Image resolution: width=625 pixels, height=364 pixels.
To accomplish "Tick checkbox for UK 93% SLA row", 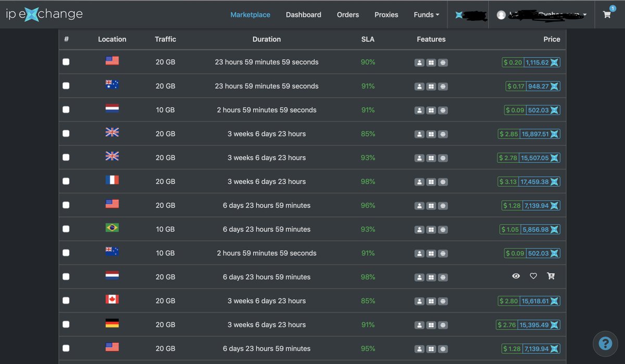I will pyautogui.click(x=66, y=158).
